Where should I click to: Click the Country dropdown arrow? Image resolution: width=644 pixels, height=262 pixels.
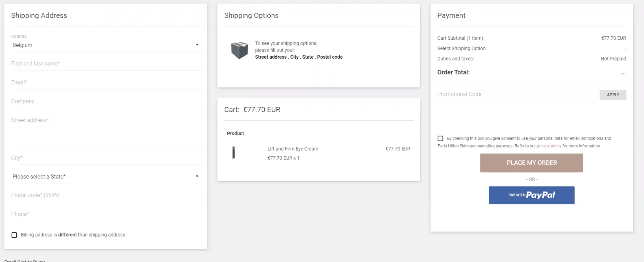point(197,45)
